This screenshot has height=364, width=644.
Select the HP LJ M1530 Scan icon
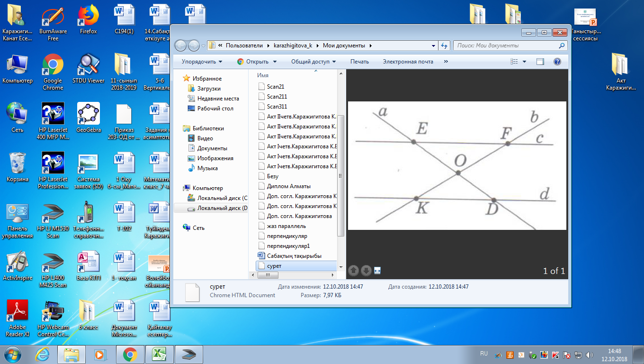(53, 220)
